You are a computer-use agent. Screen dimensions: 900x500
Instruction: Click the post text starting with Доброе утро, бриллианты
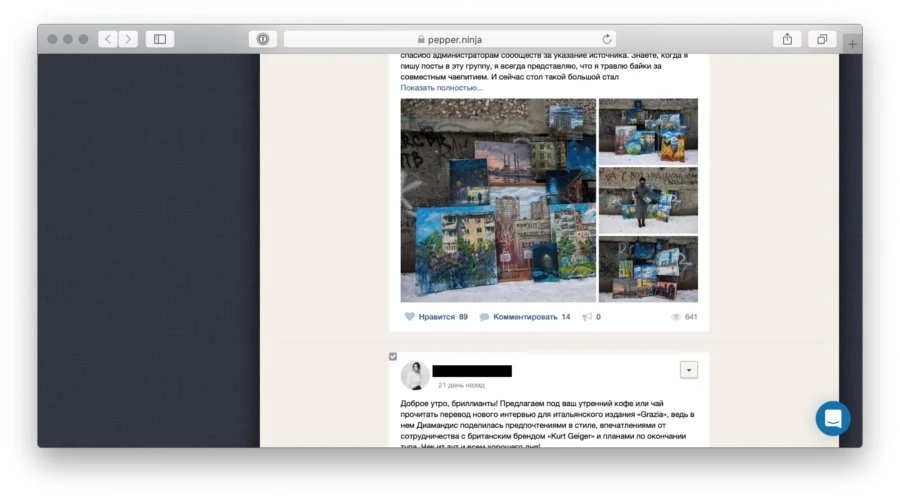548,425
